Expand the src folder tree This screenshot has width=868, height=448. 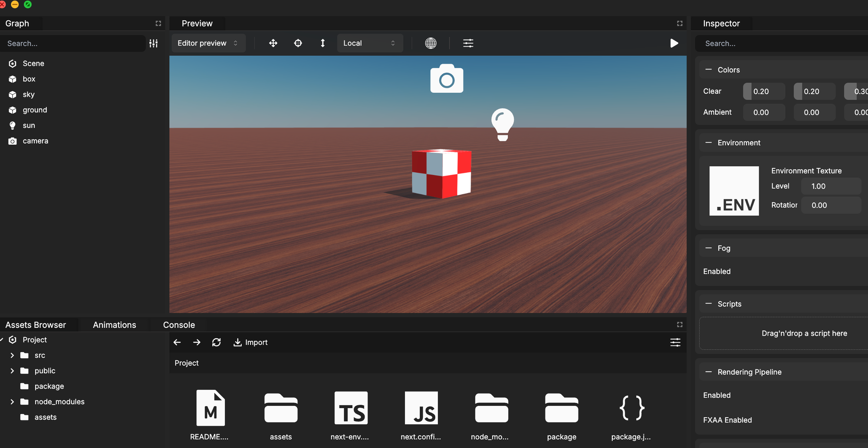point(12,355)
